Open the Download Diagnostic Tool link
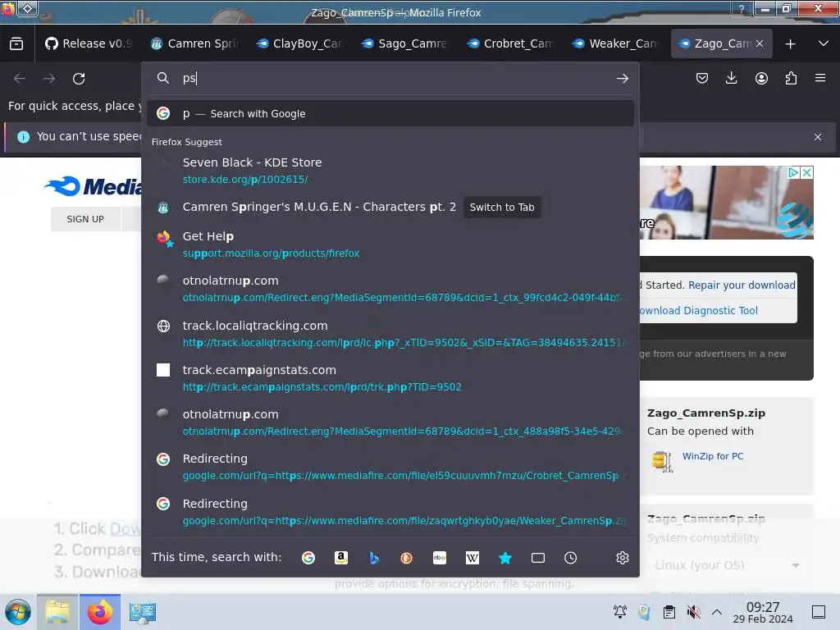This screenshot has width=840, height=630. [699, 311]
